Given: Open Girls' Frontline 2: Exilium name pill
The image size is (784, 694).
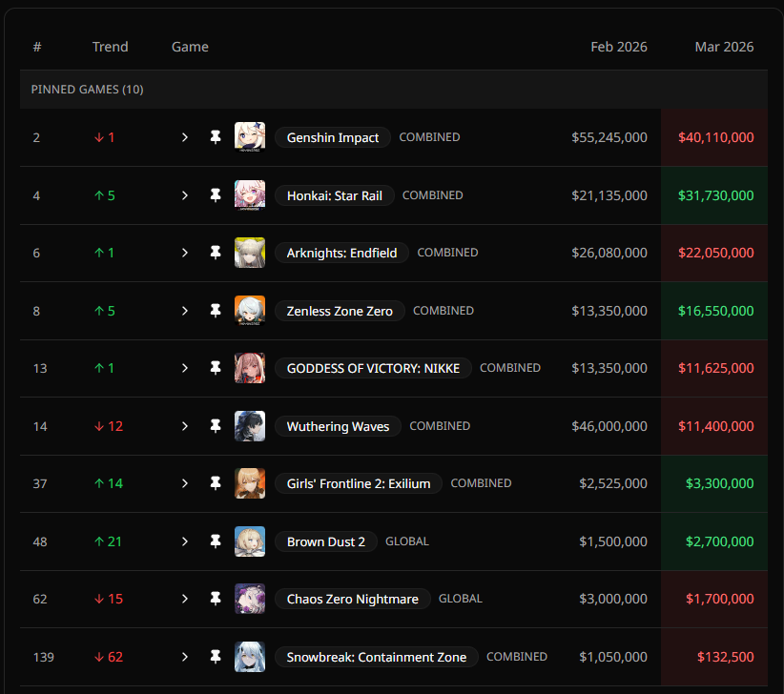Looking at the screenshot, I should coord(359,483).
